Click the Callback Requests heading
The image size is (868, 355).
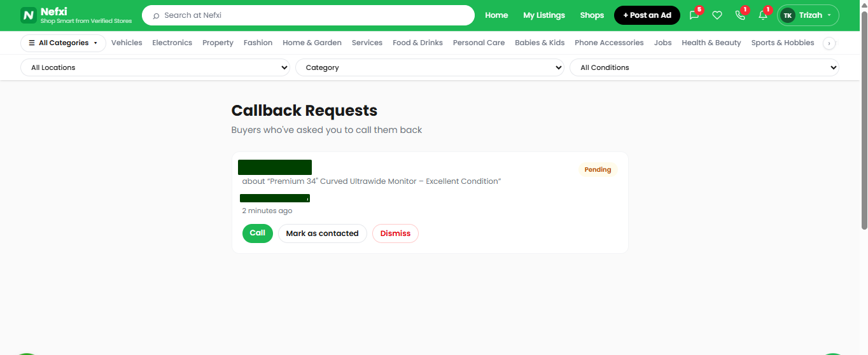(304, 111)
